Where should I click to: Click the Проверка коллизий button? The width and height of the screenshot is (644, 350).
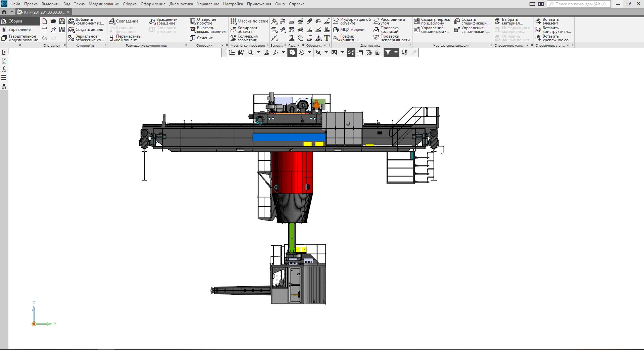(x=386, y=30)
